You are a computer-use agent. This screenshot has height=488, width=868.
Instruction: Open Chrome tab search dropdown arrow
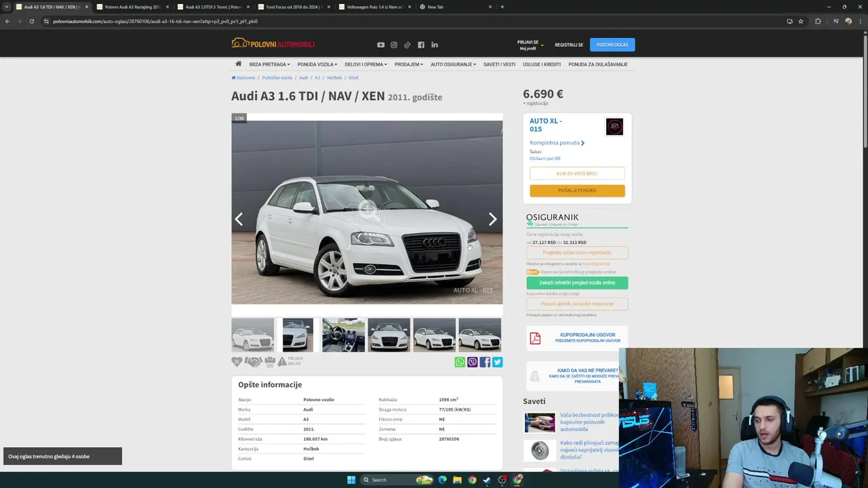(7, 7)
